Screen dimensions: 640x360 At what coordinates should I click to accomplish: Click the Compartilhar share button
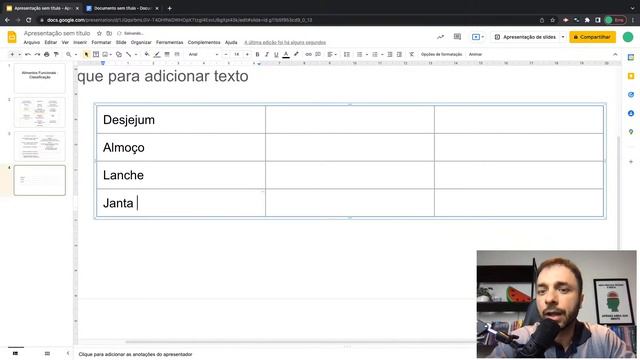(593, 37)
